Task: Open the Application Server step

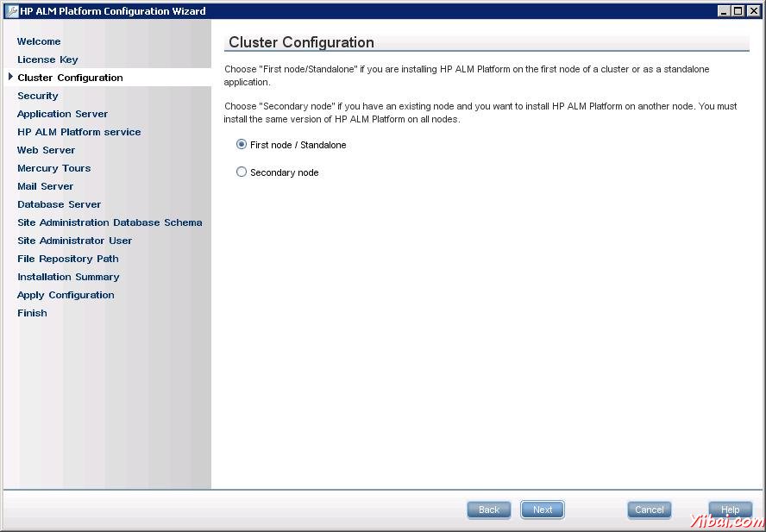Action: click(63, 114)
